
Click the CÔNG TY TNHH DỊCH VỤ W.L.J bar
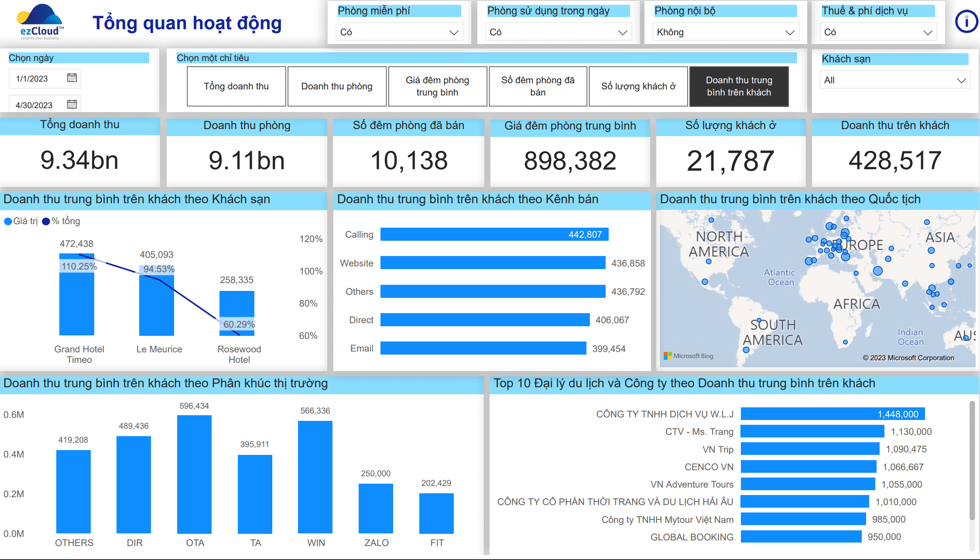pos(833,414)
